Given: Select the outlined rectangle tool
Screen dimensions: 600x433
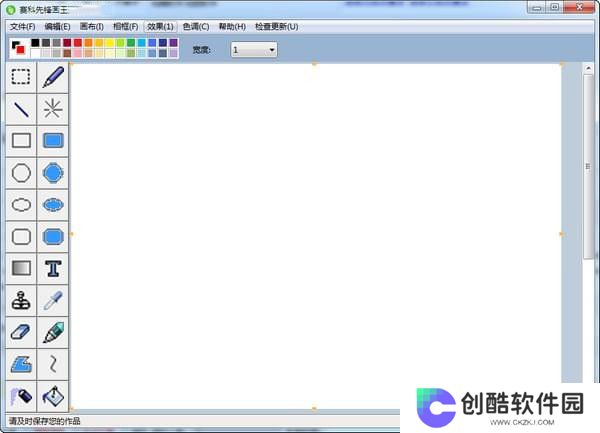Looking at the screenshot, I should click(21, 141).
